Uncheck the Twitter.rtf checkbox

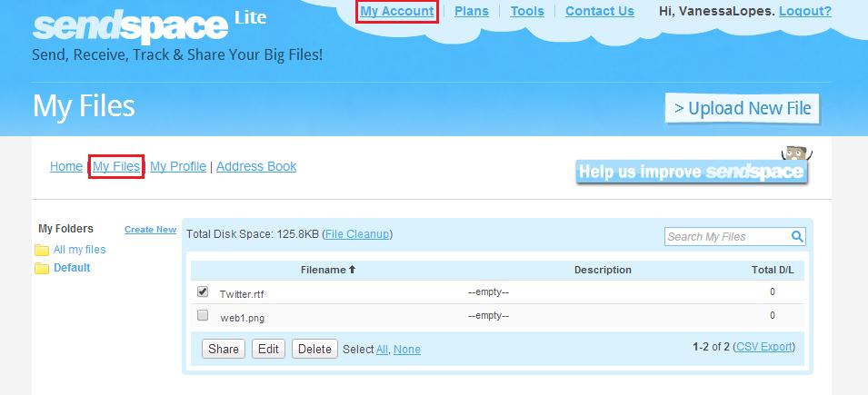pyautogui.click(x=203, y=292)
